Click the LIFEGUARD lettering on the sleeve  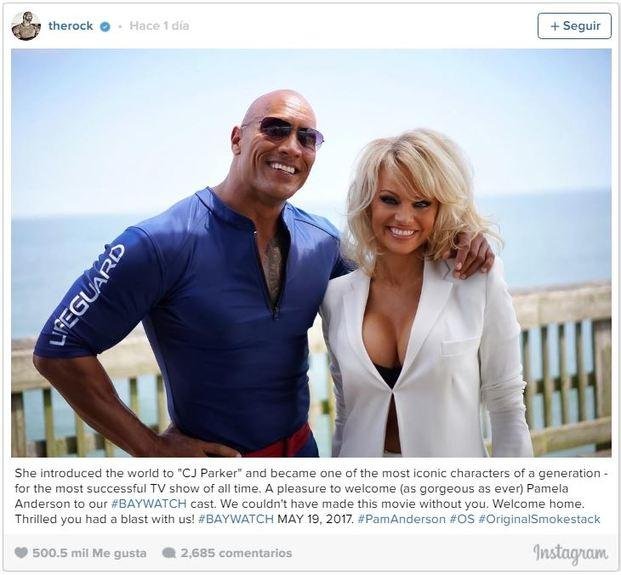tap(86, 295)
